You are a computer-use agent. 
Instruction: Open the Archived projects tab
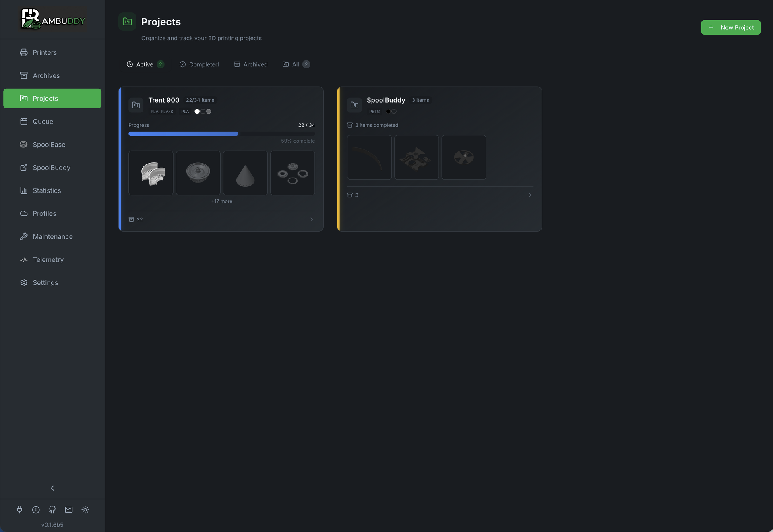tap(250, 64)
